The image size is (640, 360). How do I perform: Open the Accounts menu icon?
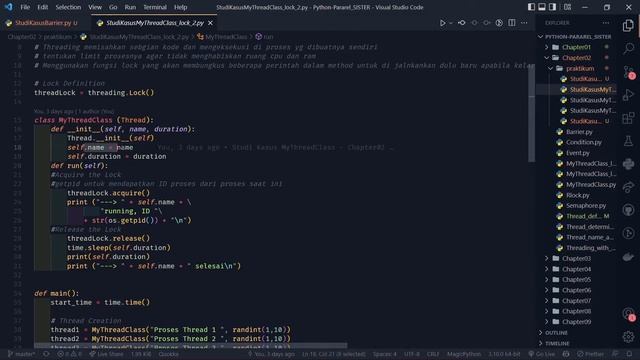(x=628, y=314)
